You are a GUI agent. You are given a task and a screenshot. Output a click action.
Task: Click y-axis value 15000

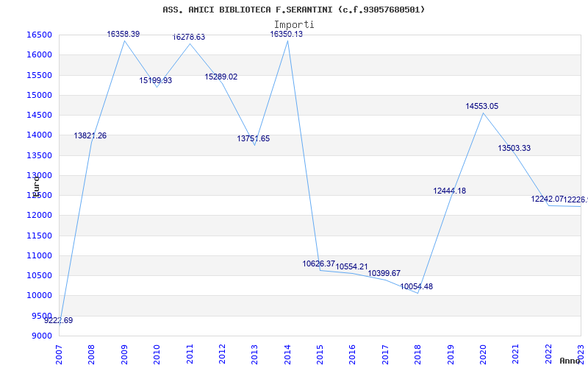[39, 95]
